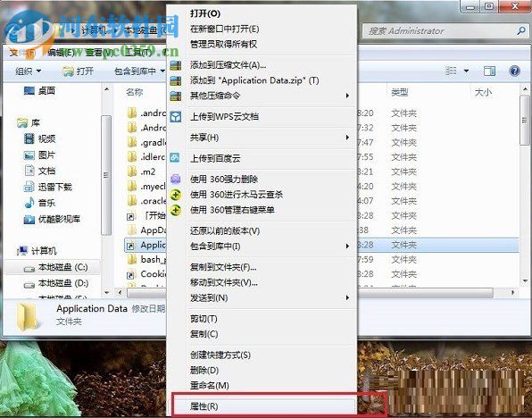The width and height of the screenshot is (532, 418).
Task: Sort by 大小 column header
Action: (x=483, y=92)
